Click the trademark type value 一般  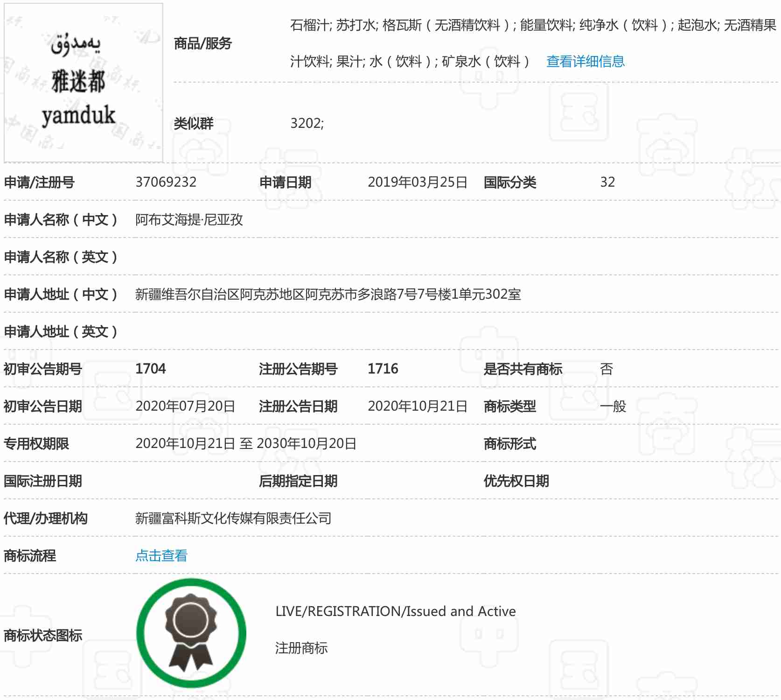613,406
